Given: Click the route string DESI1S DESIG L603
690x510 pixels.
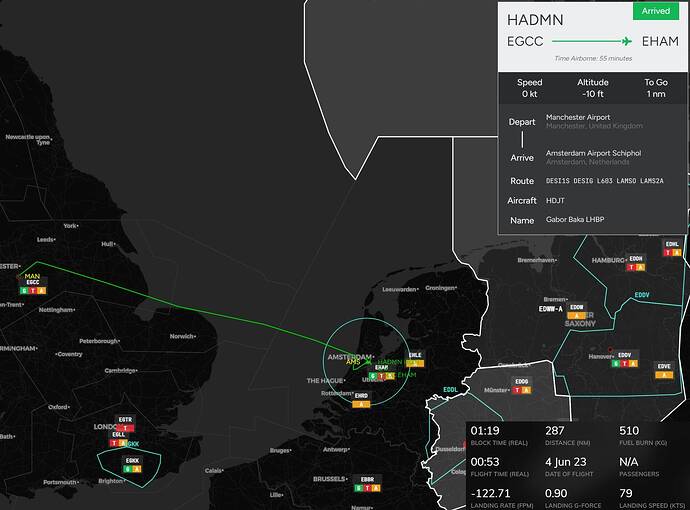Looking at the screenshot, I should [x=605, y=181].
